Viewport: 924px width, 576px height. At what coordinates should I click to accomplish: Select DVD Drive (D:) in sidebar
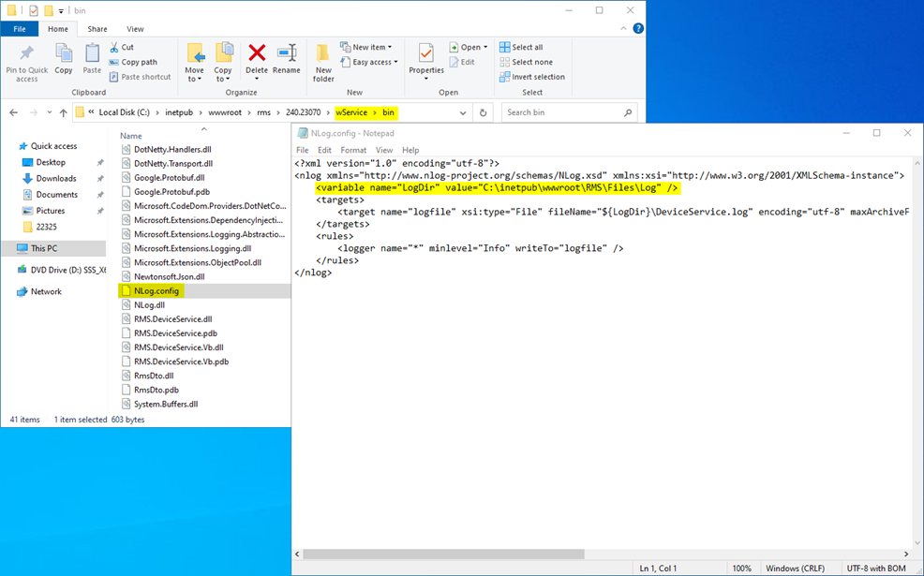[62, 270]
